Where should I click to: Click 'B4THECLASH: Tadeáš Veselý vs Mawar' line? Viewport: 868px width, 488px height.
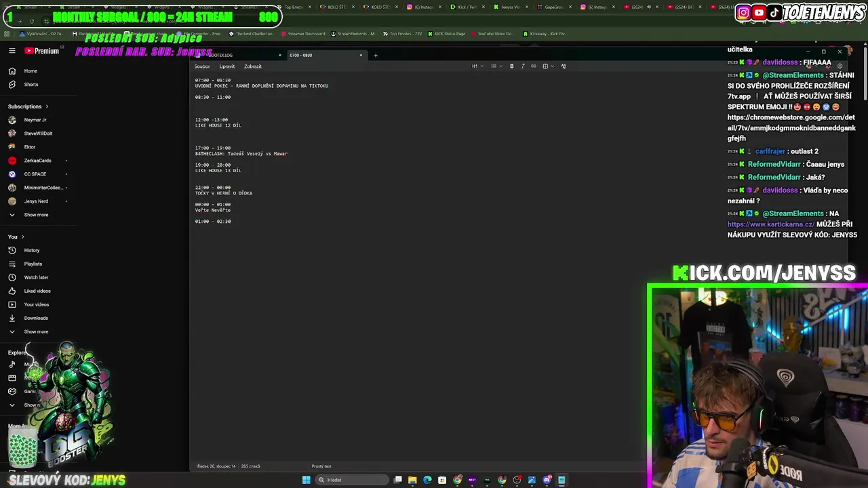[x=241, y=154]
